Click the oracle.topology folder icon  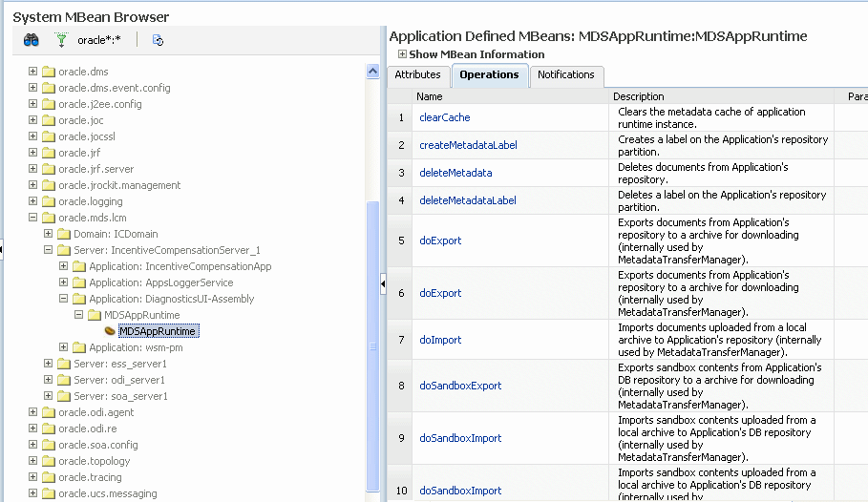coord(49,461)
